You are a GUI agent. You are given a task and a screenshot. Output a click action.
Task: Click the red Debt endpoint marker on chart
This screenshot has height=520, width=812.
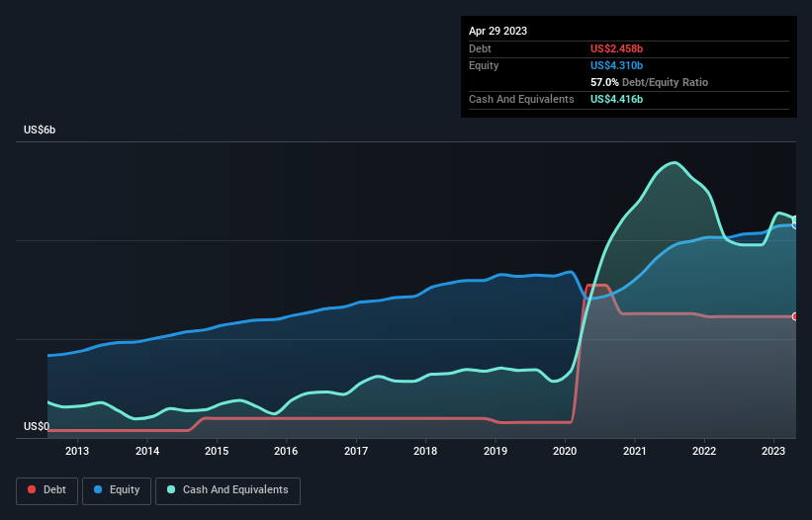click(795, 316)
